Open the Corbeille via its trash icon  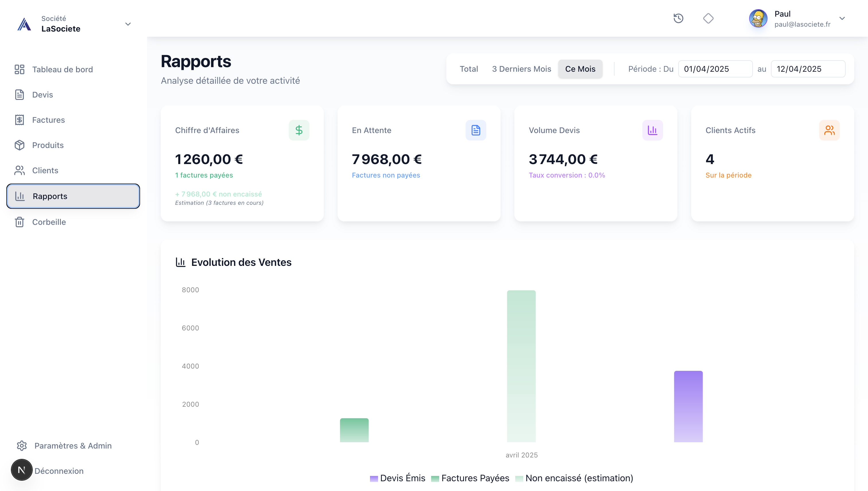[x=20, y=222]
